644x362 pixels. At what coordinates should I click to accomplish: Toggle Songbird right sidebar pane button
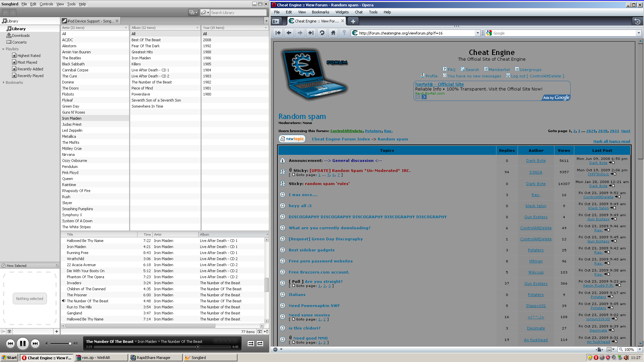click(266, 331)
